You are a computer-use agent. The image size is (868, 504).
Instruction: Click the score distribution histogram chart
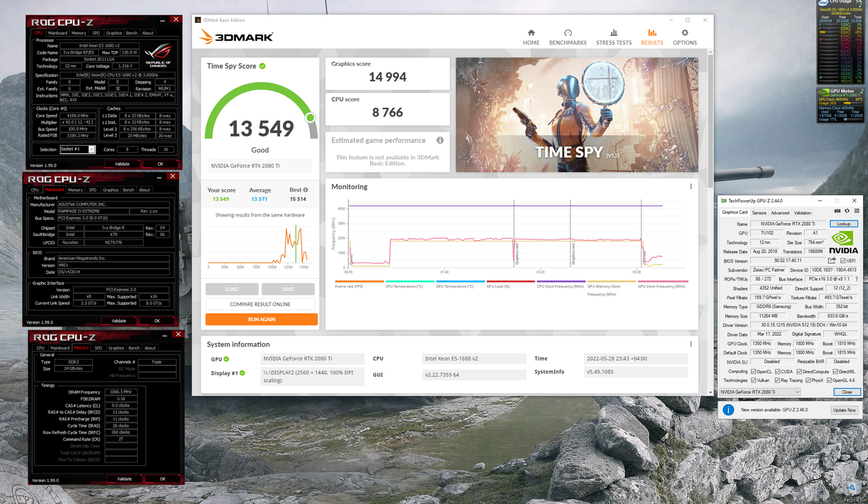click(261, 246)
